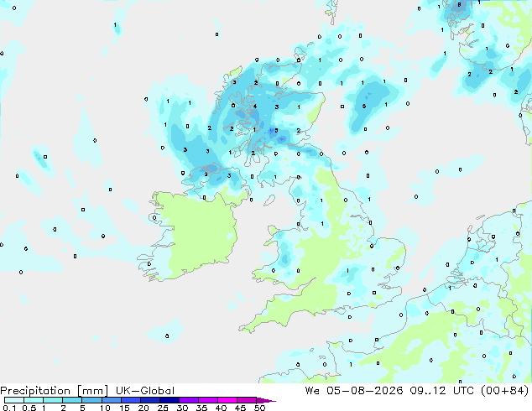Click the 1–2 mm legend color box
Image resolution: width=532 pixels, height=411 pixels.
53,400
